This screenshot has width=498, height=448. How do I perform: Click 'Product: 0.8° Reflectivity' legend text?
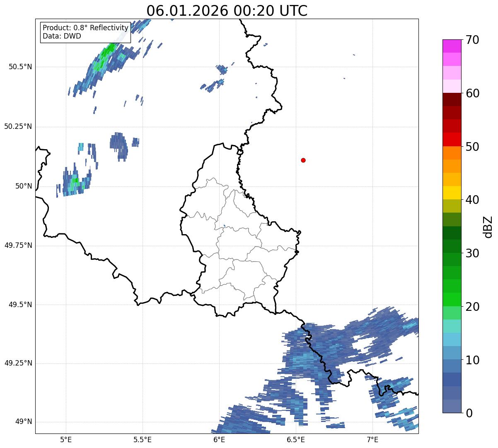tap(86, 28)
